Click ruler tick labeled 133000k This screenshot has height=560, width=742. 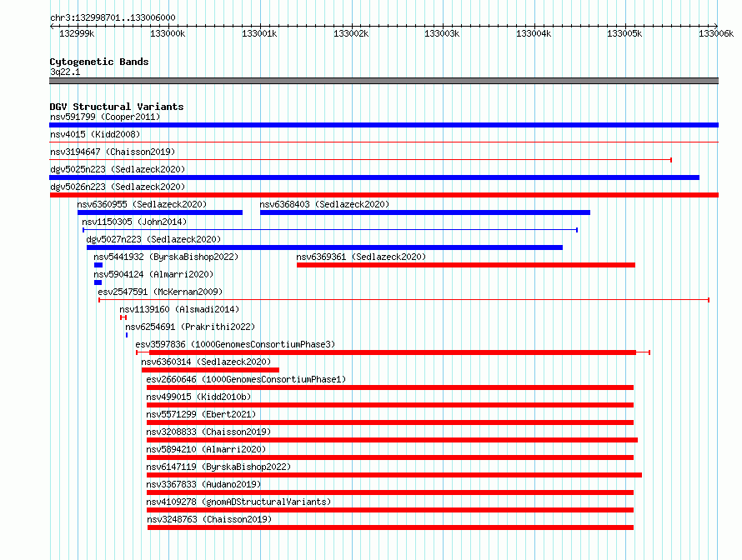tap(168, 33)
